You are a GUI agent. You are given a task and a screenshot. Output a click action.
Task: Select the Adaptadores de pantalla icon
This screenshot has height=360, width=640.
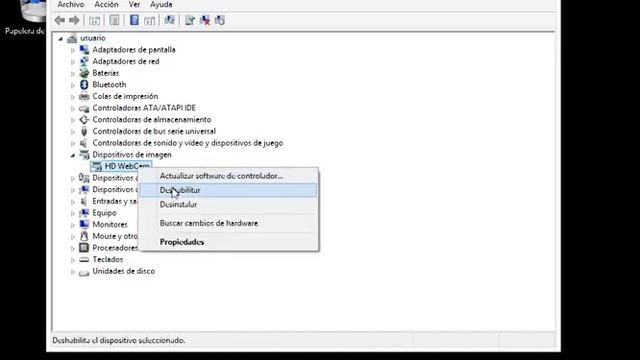click(84, 50)
